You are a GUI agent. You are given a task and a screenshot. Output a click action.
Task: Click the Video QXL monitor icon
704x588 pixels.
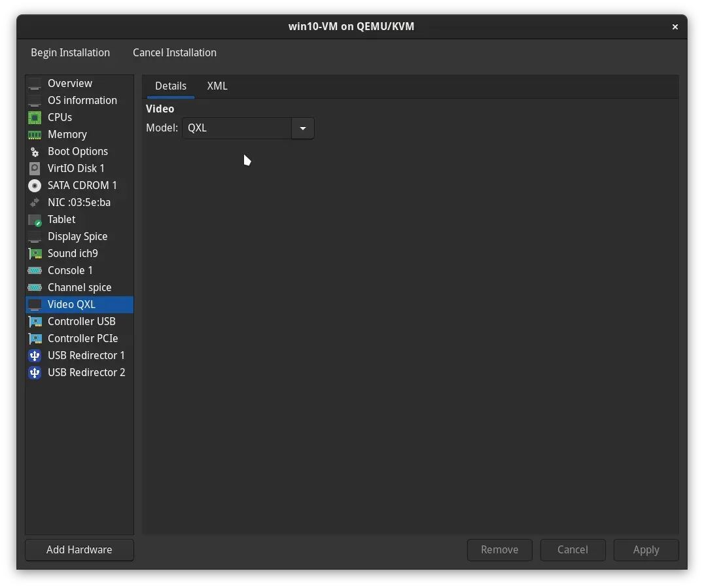tap(35, 305)
